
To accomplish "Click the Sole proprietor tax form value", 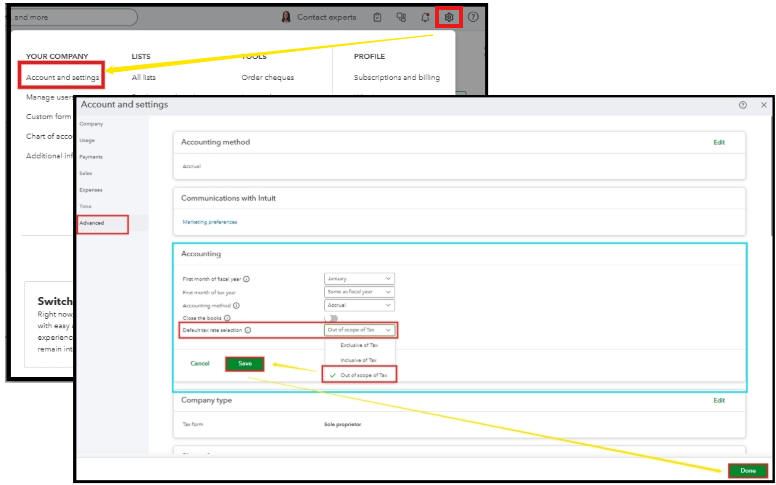I will 342,425.
